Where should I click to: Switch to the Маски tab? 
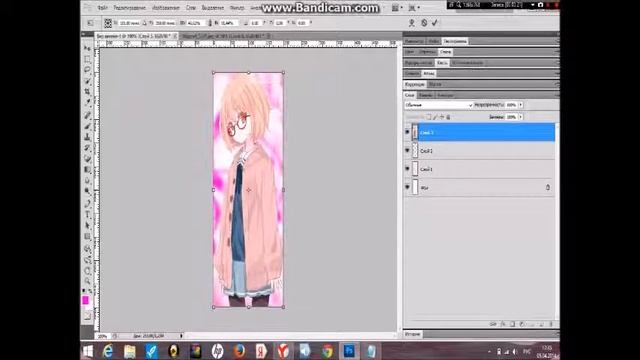(435, 84)
